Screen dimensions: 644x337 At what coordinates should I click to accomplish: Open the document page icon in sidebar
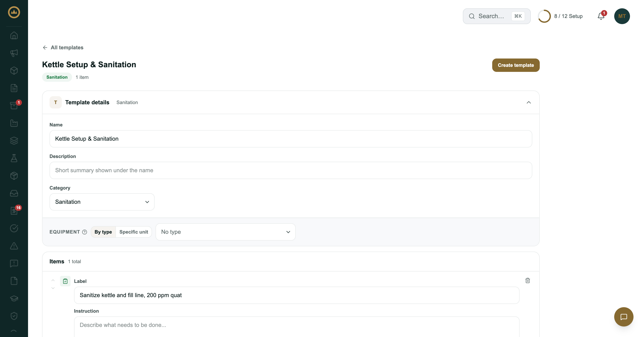(x=14, y=88)
